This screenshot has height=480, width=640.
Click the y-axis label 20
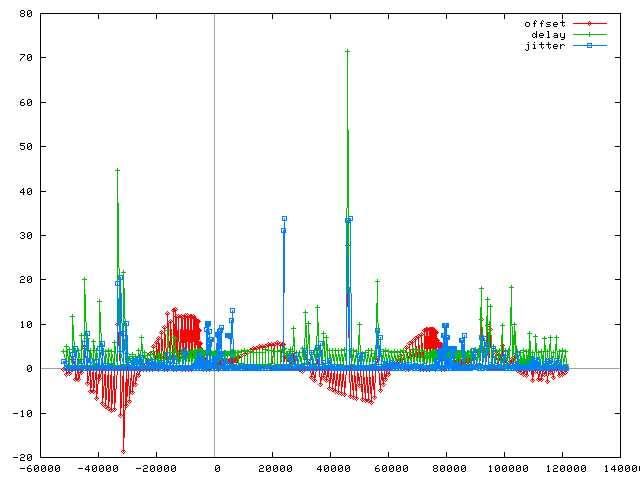pos(26,280)
